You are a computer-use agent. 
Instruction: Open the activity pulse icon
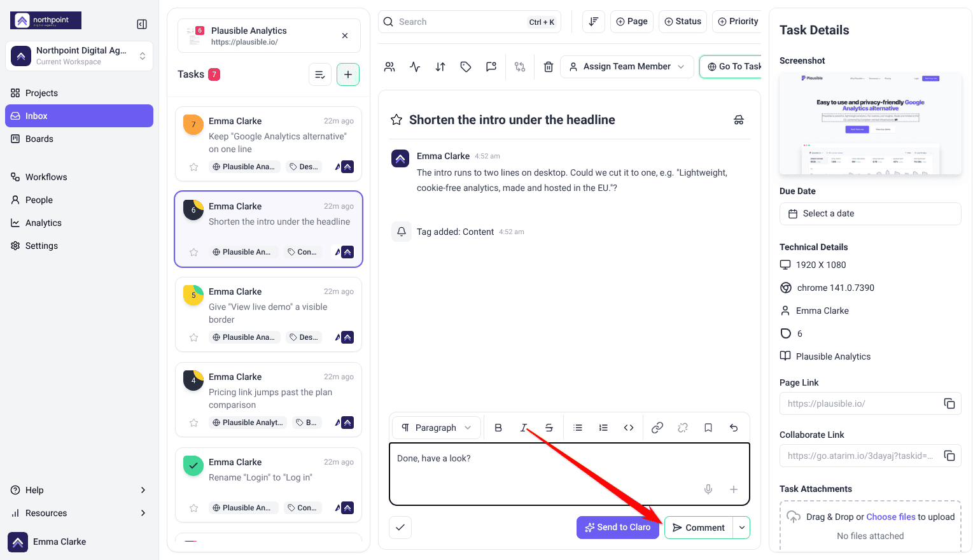[415, 67]
